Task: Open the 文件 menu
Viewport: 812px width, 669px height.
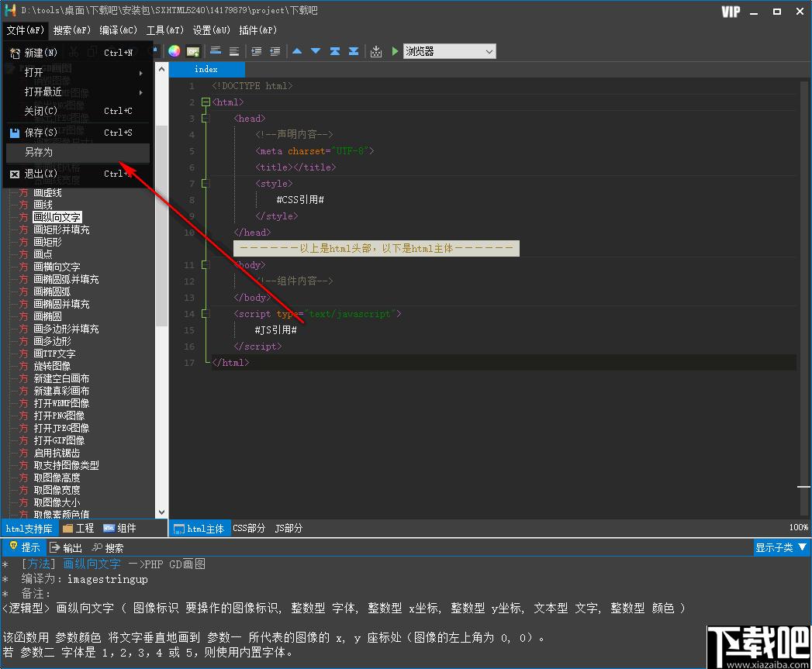Action: 25,30
